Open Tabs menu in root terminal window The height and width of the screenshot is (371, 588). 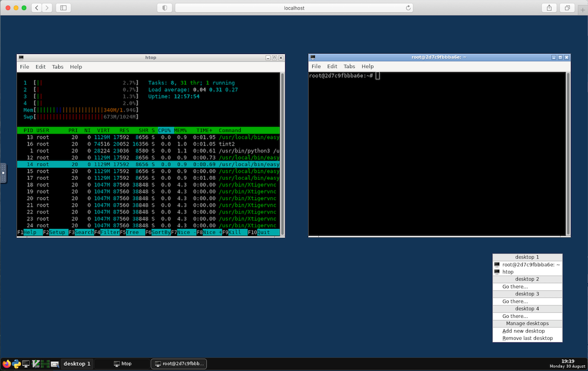[349, 66]
